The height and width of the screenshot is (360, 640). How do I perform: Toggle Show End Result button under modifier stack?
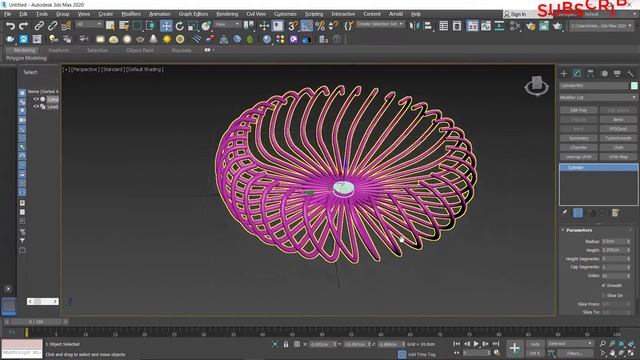578,213
